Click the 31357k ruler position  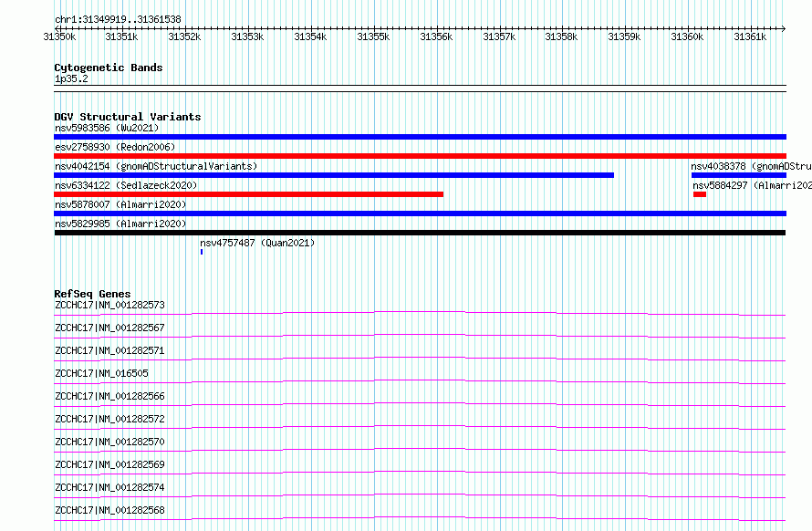tap(499, 36)
